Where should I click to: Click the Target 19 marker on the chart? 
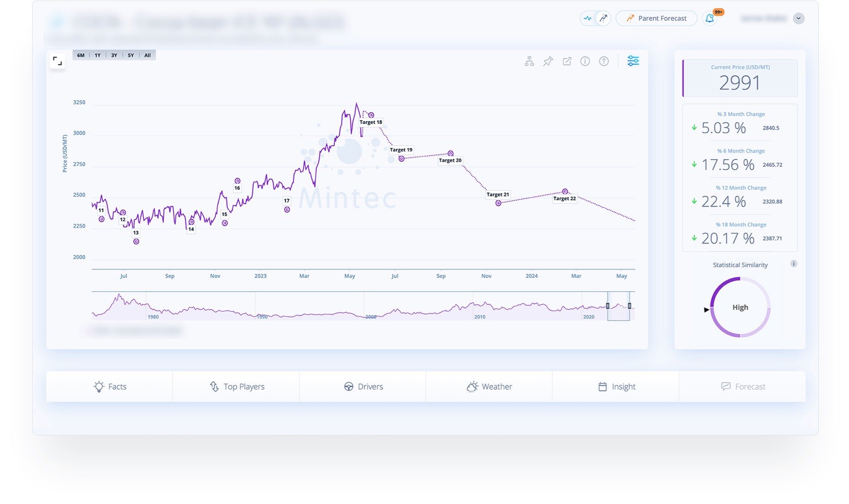tap(402, 158)
